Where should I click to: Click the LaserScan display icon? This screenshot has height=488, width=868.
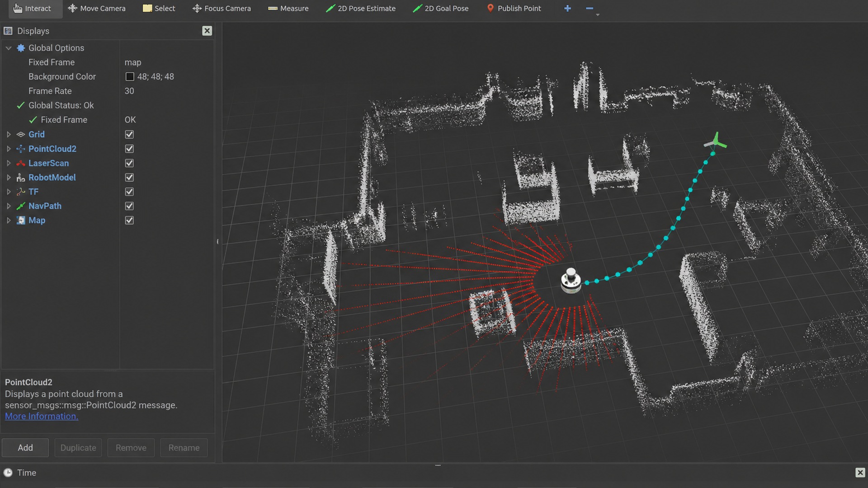point(21,163)
